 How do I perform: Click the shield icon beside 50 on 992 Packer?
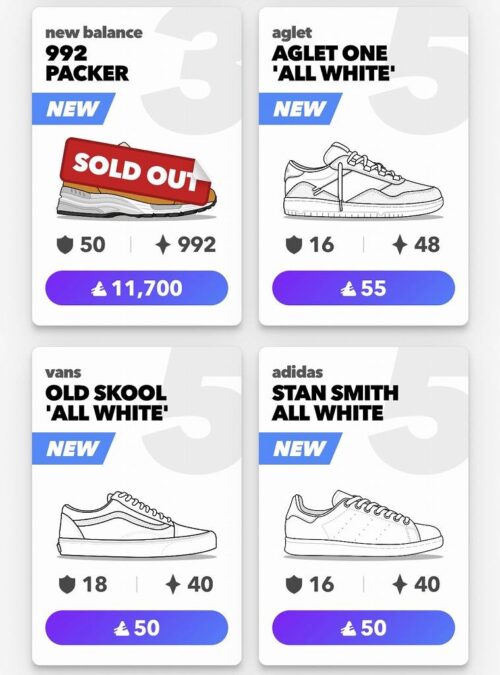tap(65, 245)
